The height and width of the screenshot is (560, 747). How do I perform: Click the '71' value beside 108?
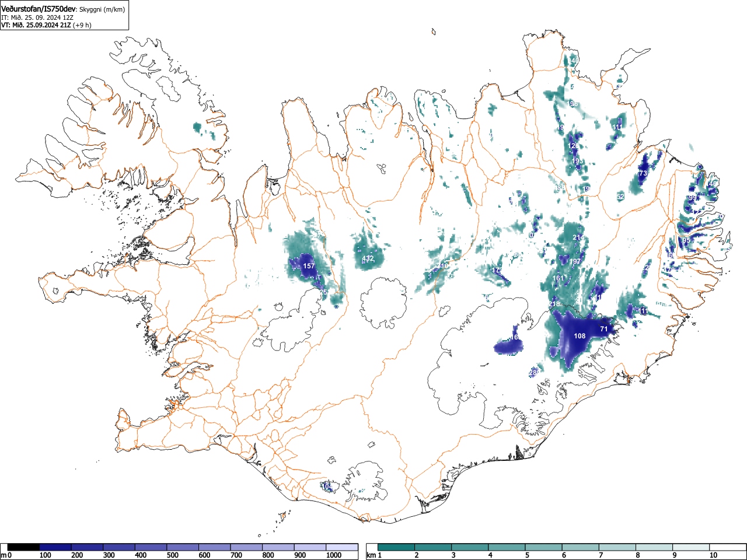click(604, 329)
